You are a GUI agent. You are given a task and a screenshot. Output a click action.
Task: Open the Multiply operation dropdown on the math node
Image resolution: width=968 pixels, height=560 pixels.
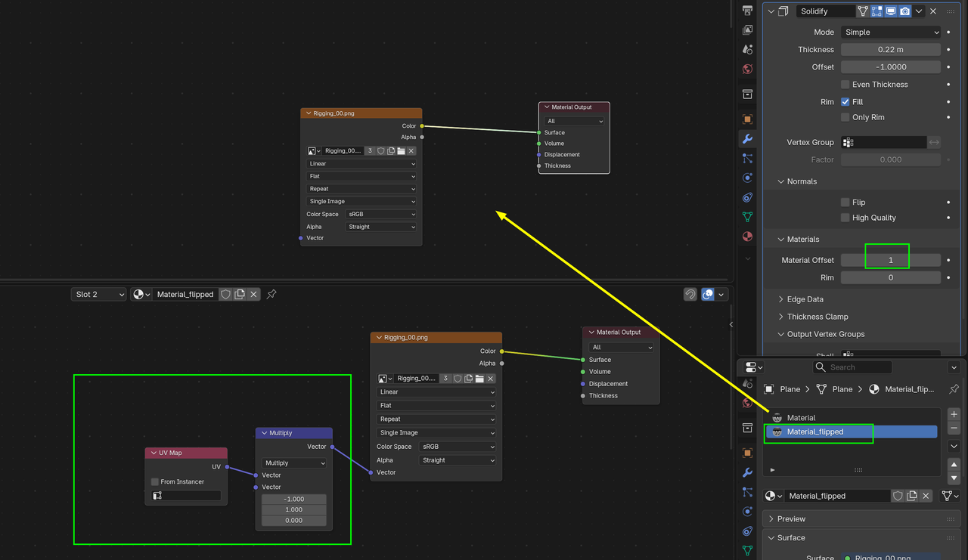coord(294,463)
